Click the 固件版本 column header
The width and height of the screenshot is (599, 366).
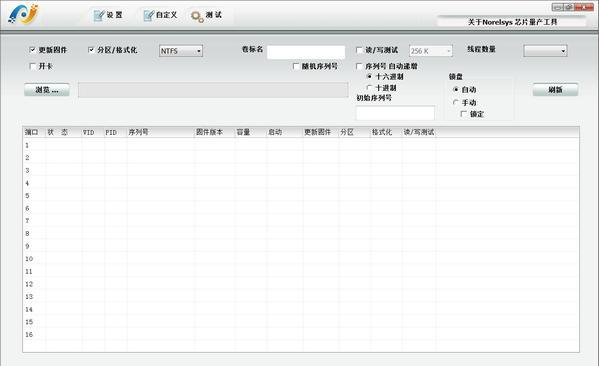214,132
